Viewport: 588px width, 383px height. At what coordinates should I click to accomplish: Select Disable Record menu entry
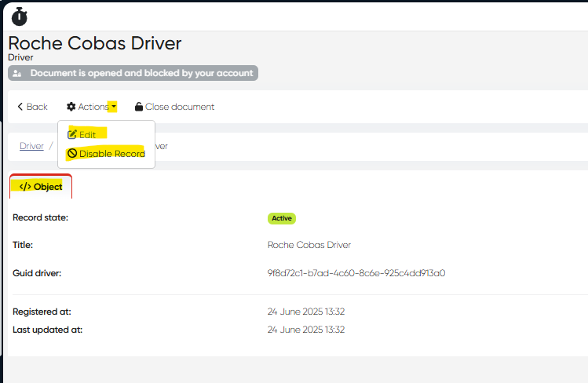pyautogui.click(x=111, y=154)
